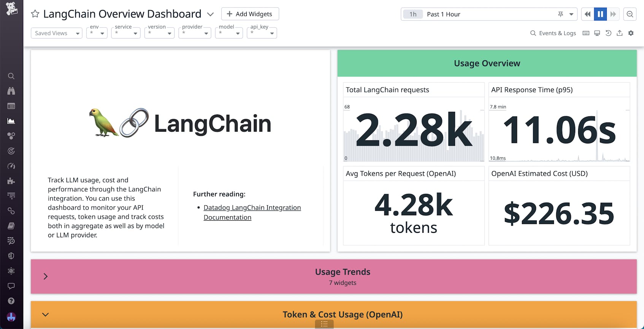The height and width of the screenshot is (329, 644).
Task: Open the env template variable dropdown
Action: point(97,33)
